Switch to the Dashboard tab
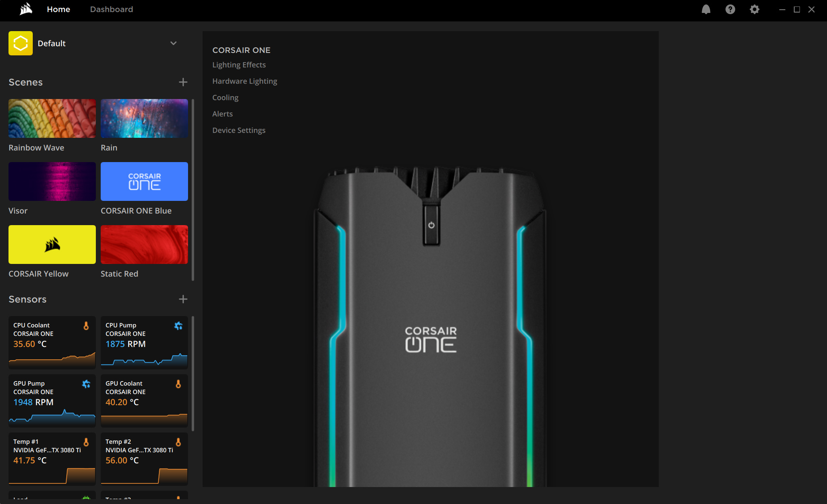The image size is (827, 504). [x=111, y=9]
